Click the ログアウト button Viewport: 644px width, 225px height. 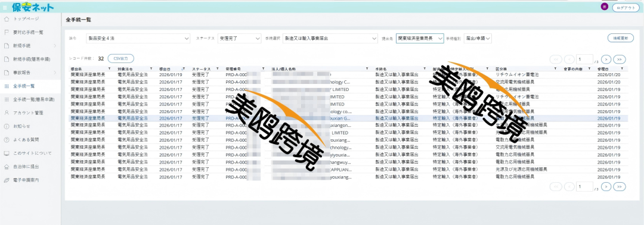(x=626, y=8)
